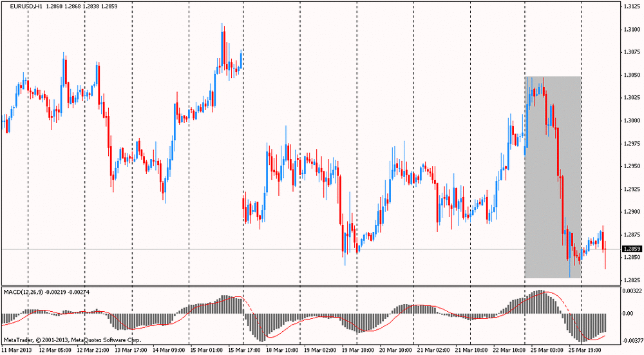
Task: Click the 1.2975 price axis label
Action: pos(632,144)
